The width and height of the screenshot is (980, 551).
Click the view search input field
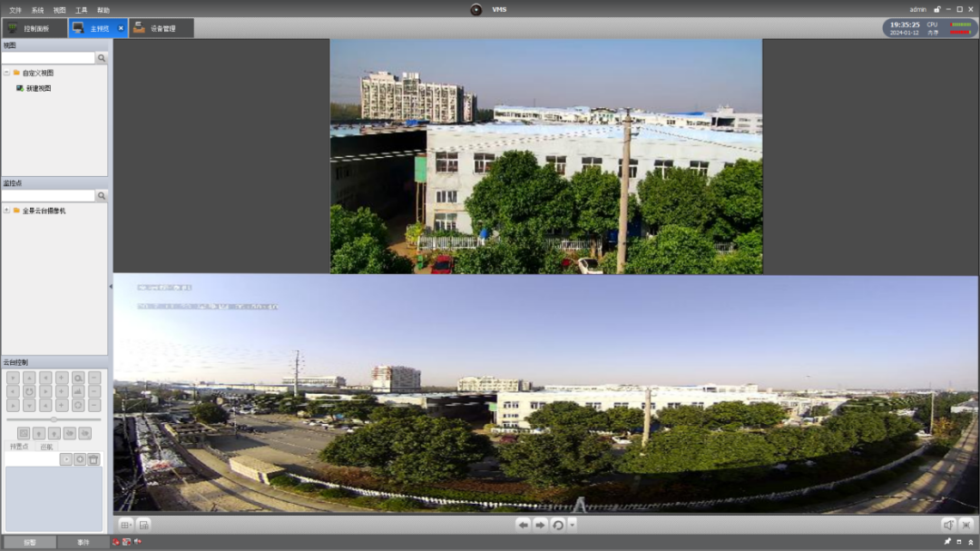tap(48, 57)
